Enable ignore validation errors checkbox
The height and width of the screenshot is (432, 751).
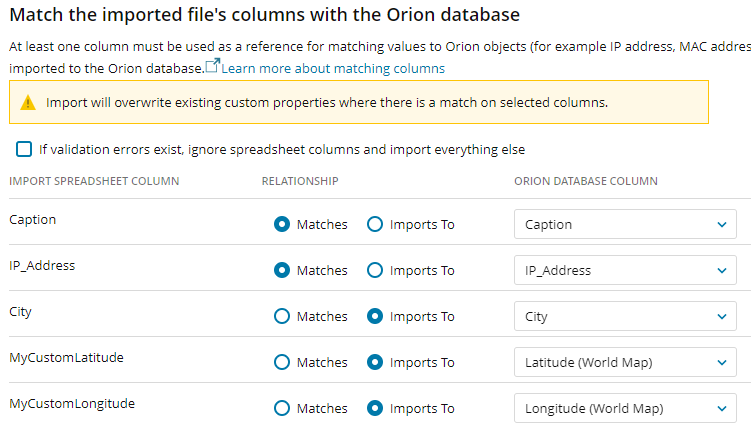click(24, 149)
